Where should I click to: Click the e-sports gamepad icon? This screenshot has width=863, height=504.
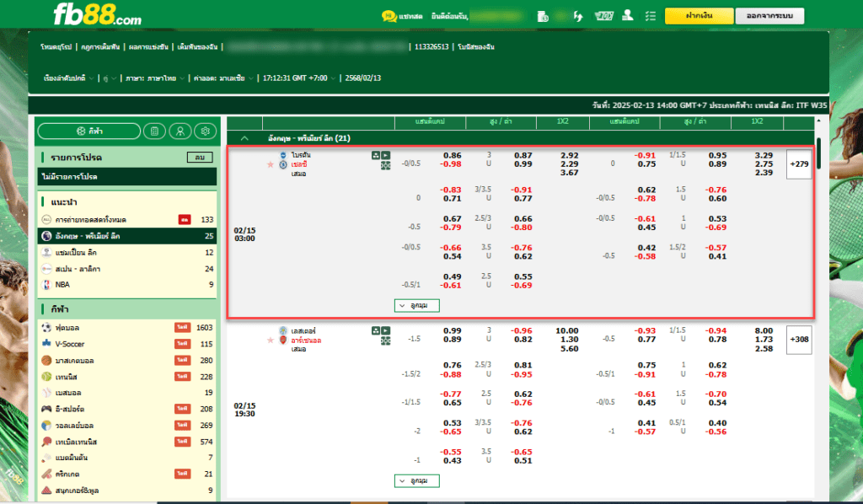coord(47,409)
